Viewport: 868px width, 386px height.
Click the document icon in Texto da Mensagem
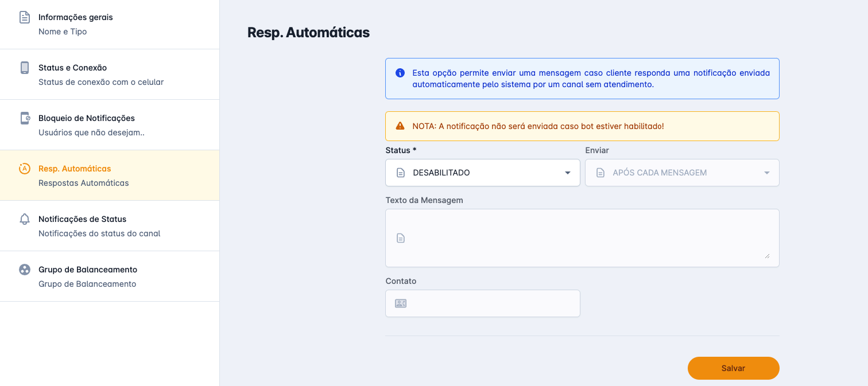[400, 237]
